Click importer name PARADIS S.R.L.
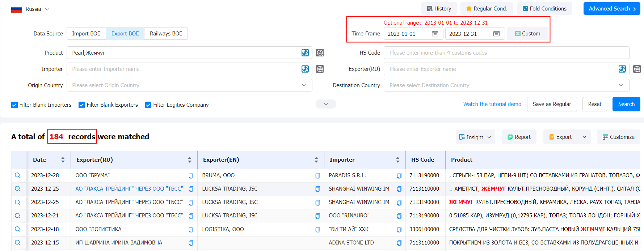Viewport: 644px width, 251px height. (x=347, y=175)
